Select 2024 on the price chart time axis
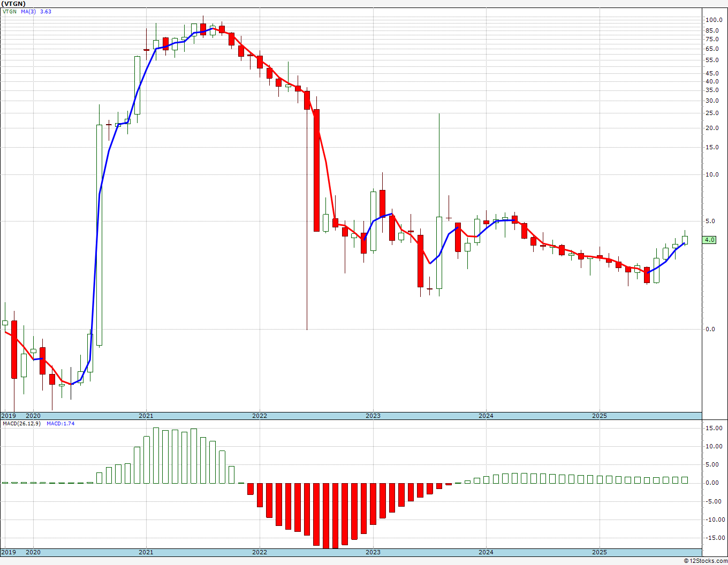The width and height of the screenshot is (728, 565). [x=486, y=416]
